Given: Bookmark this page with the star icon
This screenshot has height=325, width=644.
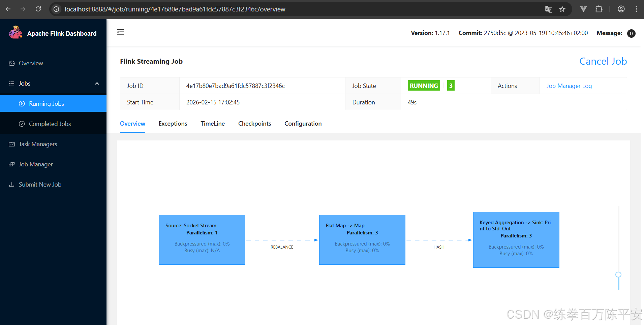Looking at the screenshot, I should tap(562, 9).
